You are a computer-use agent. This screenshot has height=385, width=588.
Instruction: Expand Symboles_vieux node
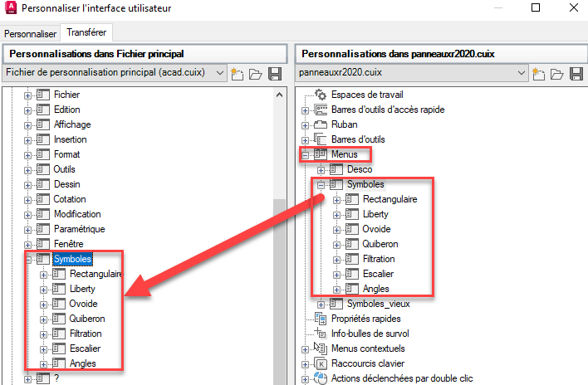321,305
